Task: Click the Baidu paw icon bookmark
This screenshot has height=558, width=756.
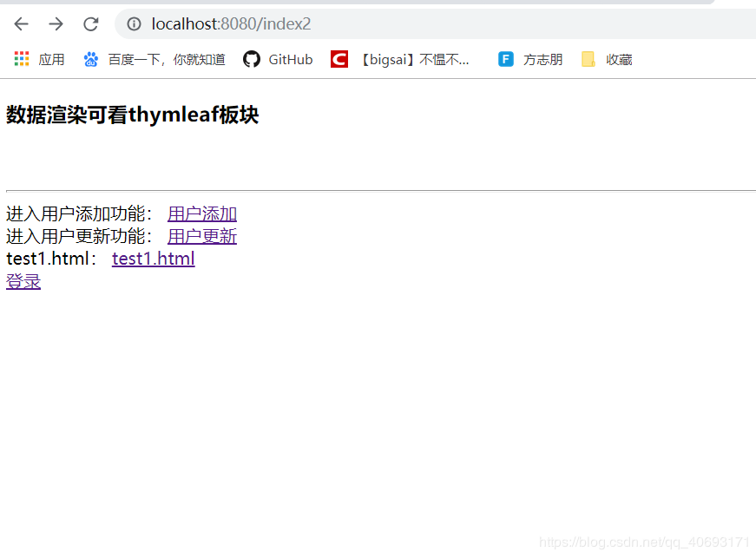Action: (x=90, y=59)
